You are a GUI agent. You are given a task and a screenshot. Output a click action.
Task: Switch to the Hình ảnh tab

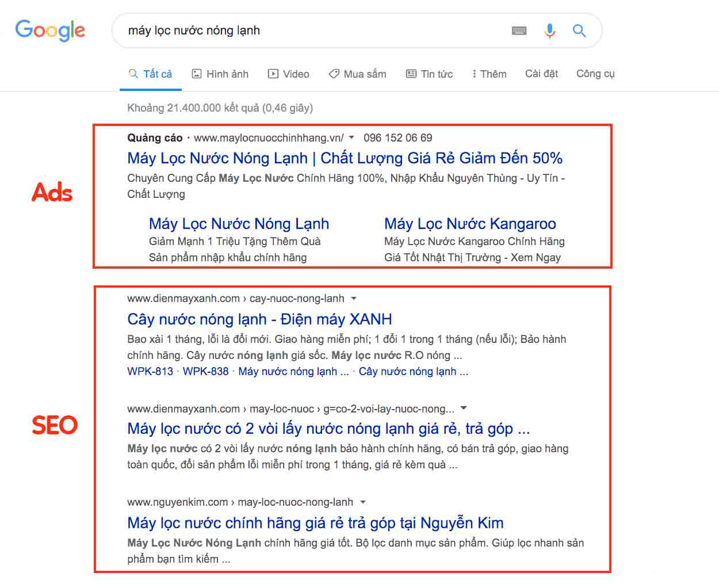point(220,74)
